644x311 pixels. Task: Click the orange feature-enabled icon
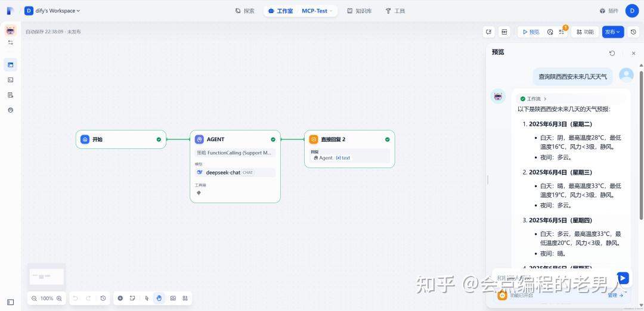click(x=502, y=295)
